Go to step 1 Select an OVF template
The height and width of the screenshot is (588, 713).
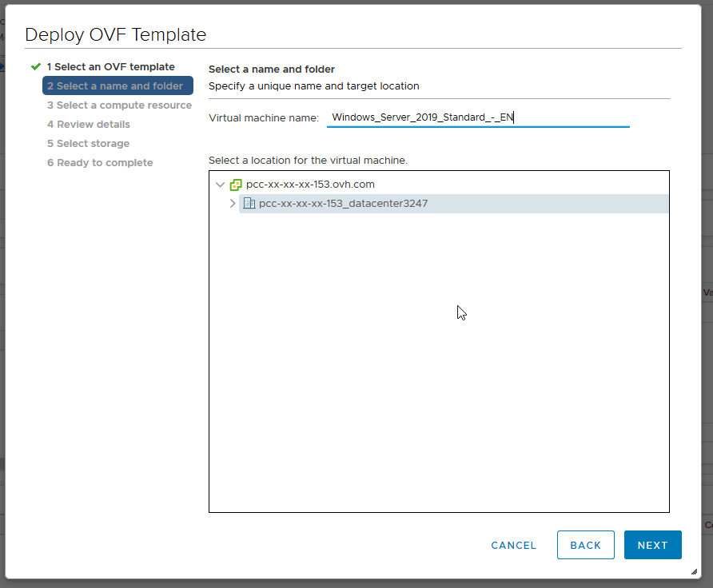click(x=110, y=67)
